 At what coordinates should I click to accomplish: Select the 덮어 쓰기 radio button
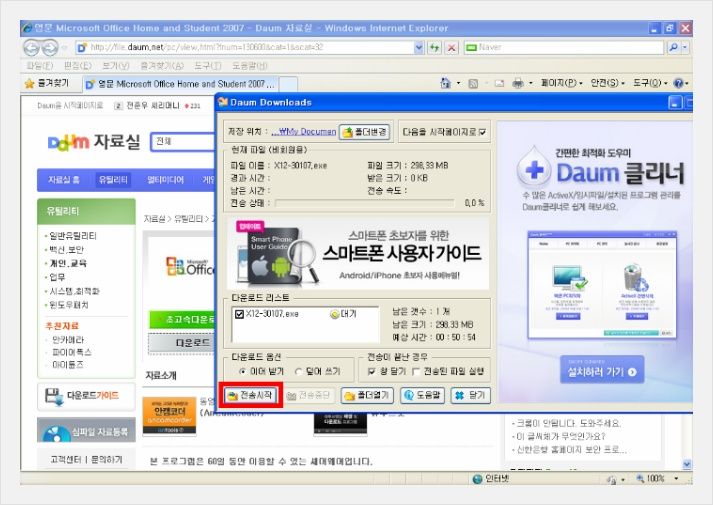click(x=298, y=371)
